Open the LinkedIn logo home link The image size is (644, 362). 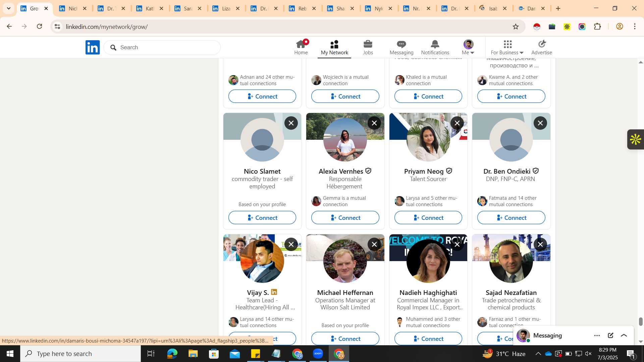(x=93, y=47)
